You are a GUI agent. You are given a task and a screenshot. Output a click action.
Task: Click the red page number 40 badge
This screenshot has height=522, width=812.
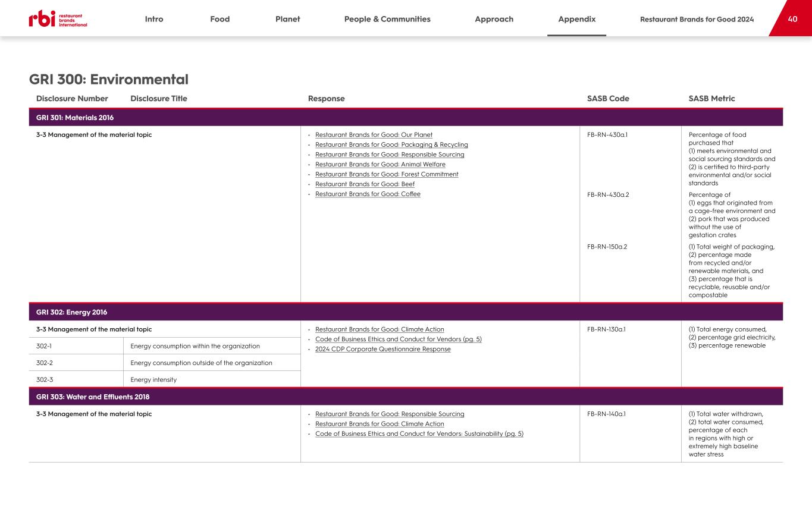(x=792, y=19)
